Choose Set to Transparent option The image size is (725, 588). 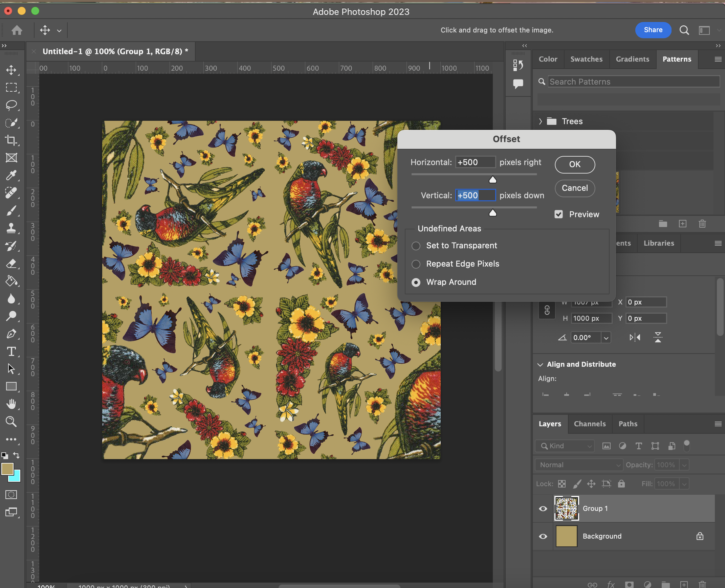tap(416, 246)
